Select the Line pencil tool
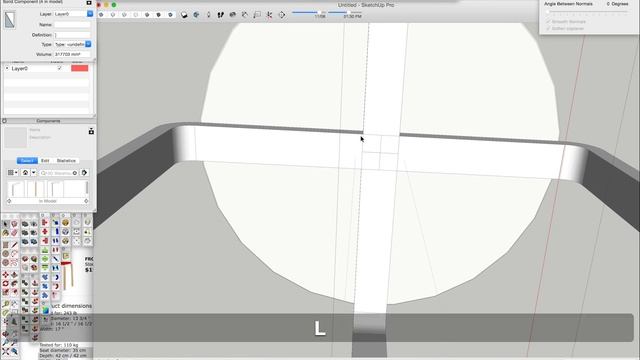The image size is (640, 360). [x=14, y=245]
